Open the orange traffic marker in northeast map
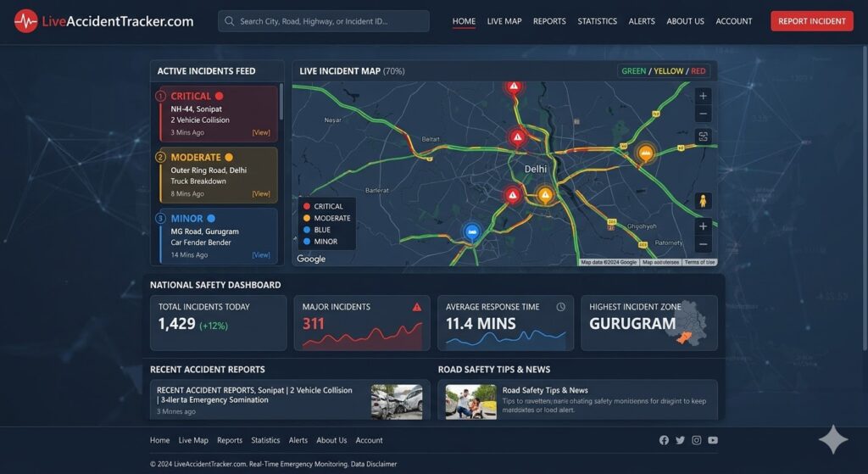This screenshot has height=474, width=868. (645, 153)
